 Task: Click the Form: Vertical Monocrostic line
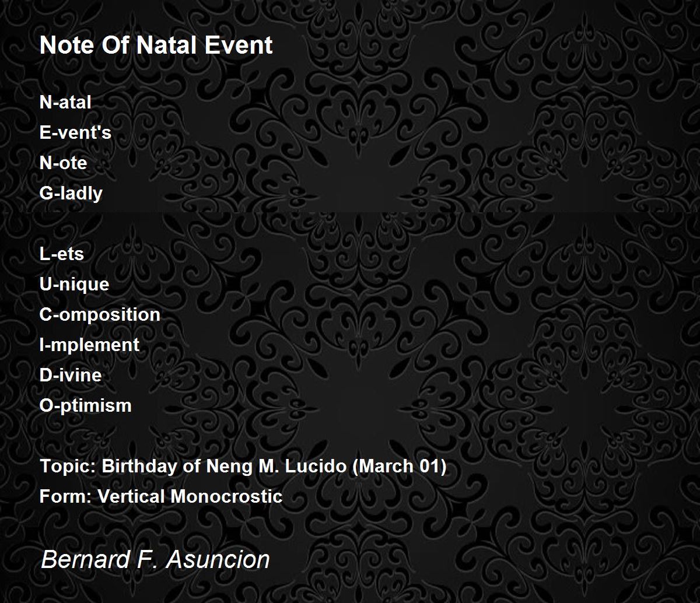coord(161,496)
